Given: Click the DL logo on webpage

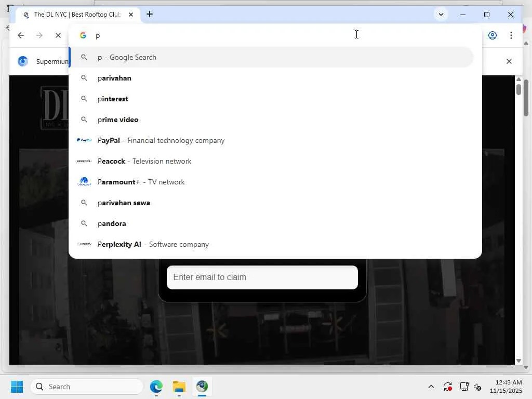Looking at the screenshot, I should [54, 108].
